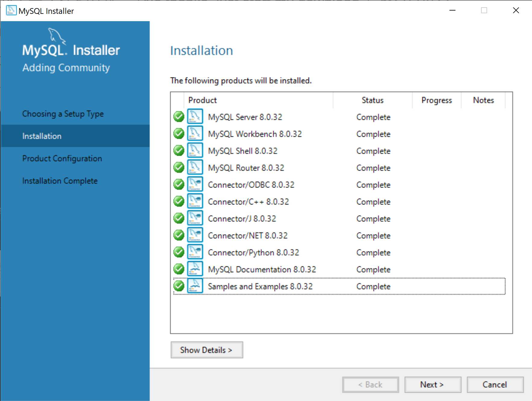The image size is (532, 401).
Task: Select the Installation Complete step
Action: 60,181
